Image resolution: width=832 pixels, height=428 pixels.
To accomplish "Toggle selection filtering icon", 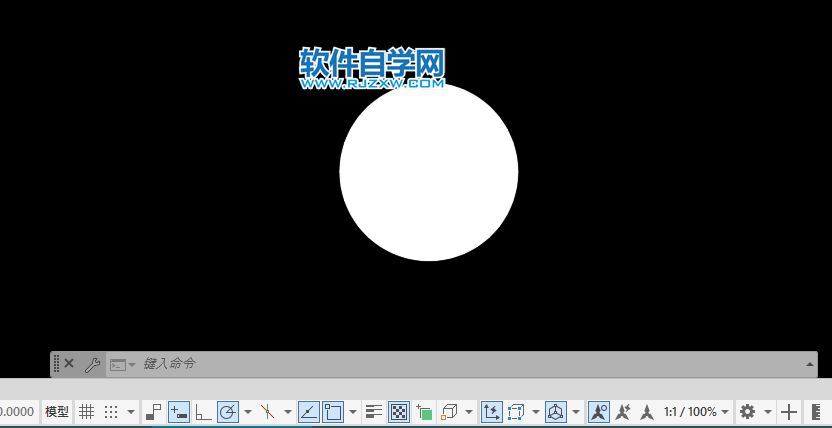I will (x=516, y=412).
